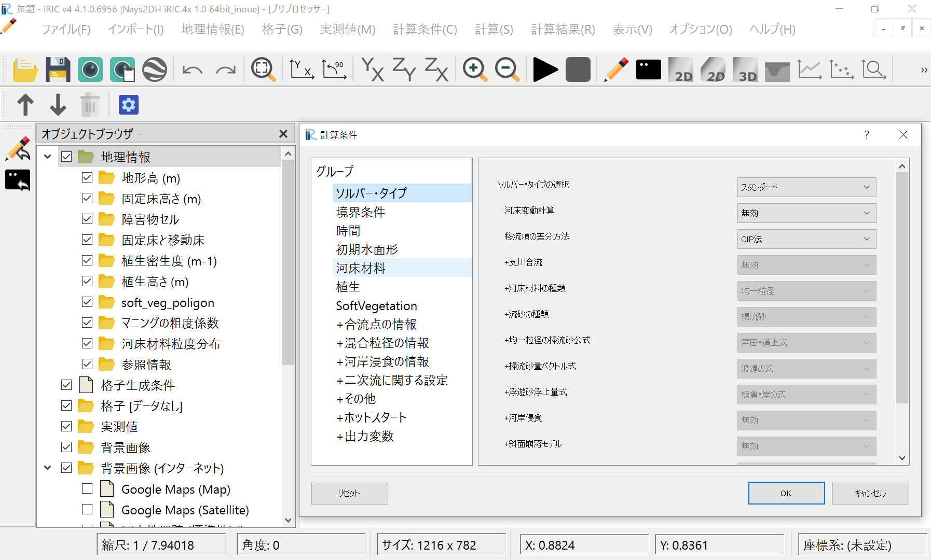Click the fit-to-window magnifier icon

click(264, 69)
